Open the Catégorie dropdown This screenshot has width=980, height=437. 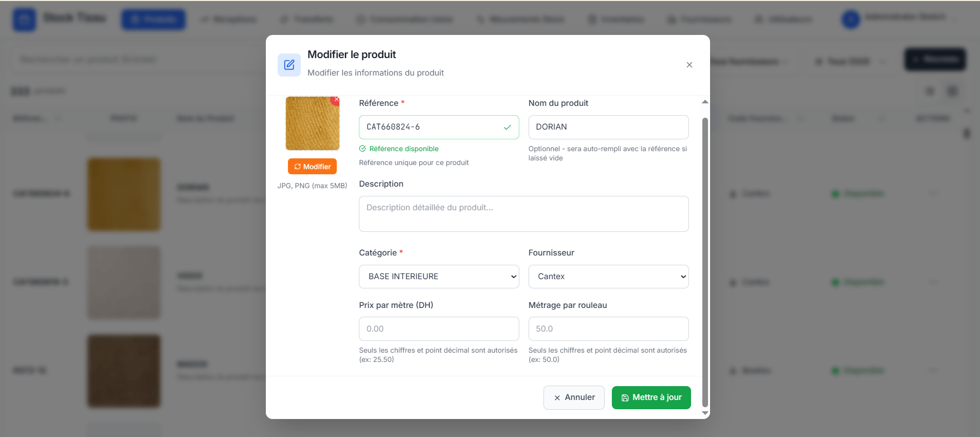439,277
